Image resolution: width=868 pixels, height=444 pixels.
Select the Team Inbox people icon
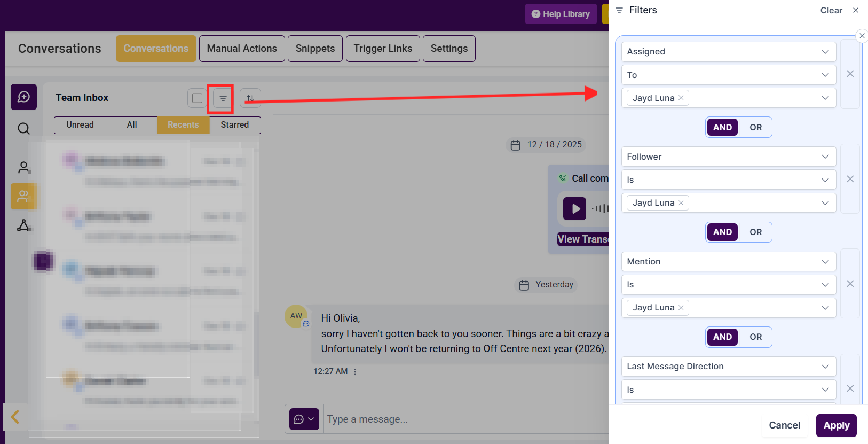tap(23, 196)
